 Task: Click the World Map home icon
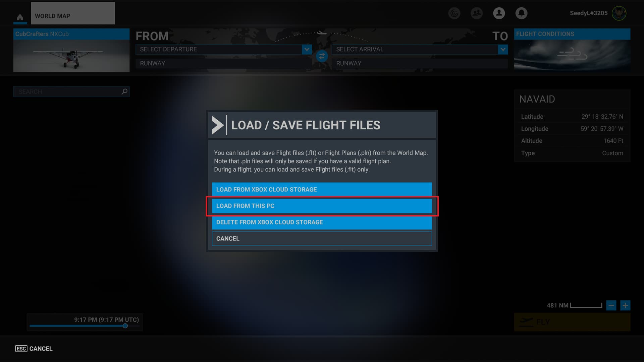pyautogui.click(x=19, y=15)
